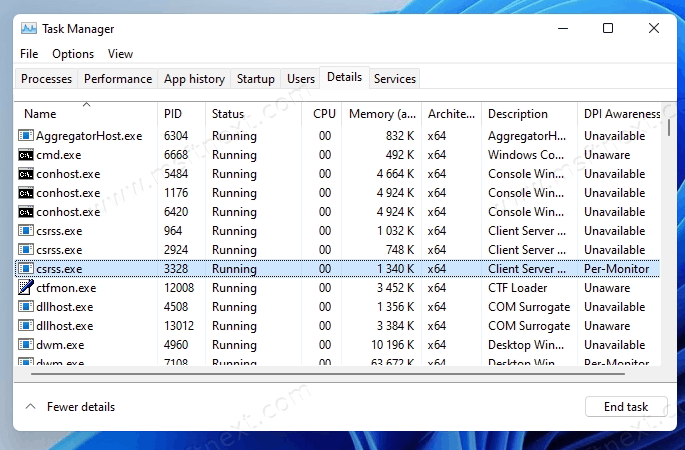
Task: Click the dwm.exe process icon with PID 4960
Action: click(x=26, y=345)
